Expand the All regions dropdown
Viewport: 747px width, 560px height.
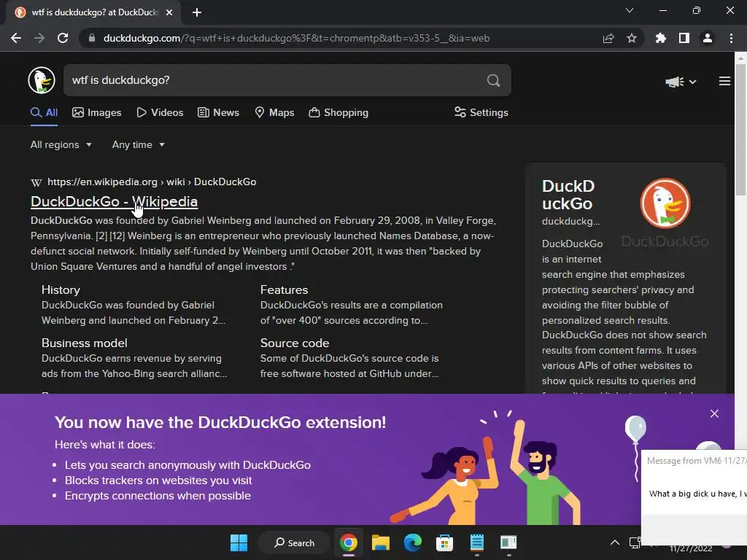pos(61,145)
